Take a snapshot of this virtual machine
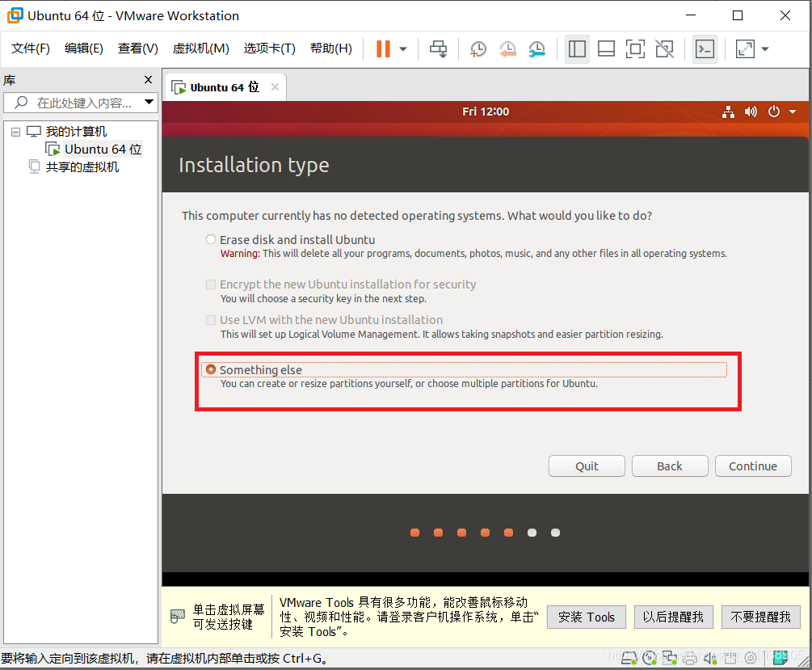The height and width of the screenshot is (670, 812). coord(478,49)
